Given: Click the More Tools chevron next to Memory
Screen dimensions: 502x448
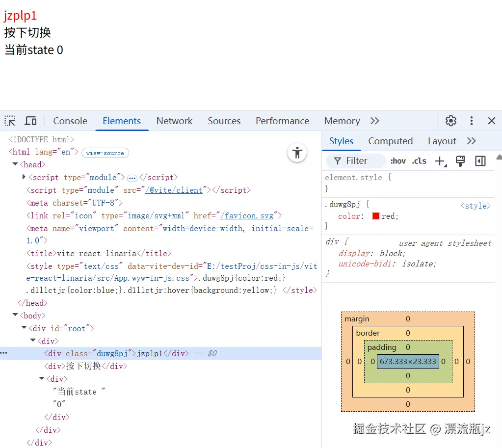Looking at the screenshot, I should tap(374, 121).
